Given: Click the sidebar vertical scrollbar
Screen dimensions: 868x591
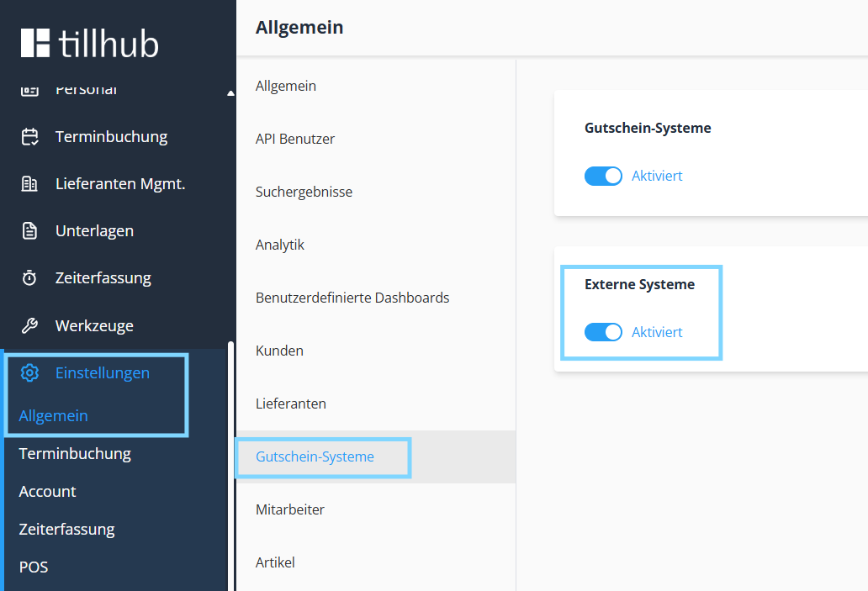Looking at the screenshot, I should point(230,462).
